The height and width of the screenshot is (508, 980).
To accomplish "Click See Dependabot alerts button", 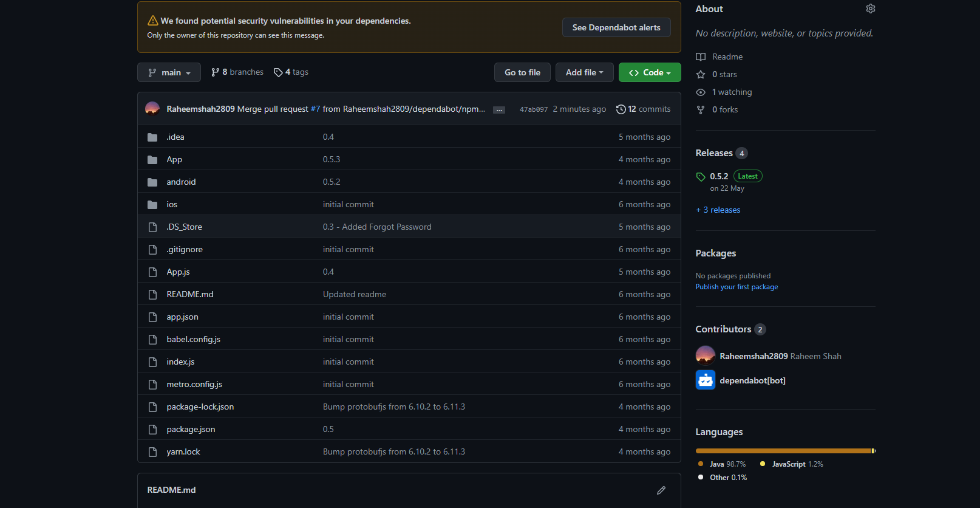I will click(x=616, y=27).
